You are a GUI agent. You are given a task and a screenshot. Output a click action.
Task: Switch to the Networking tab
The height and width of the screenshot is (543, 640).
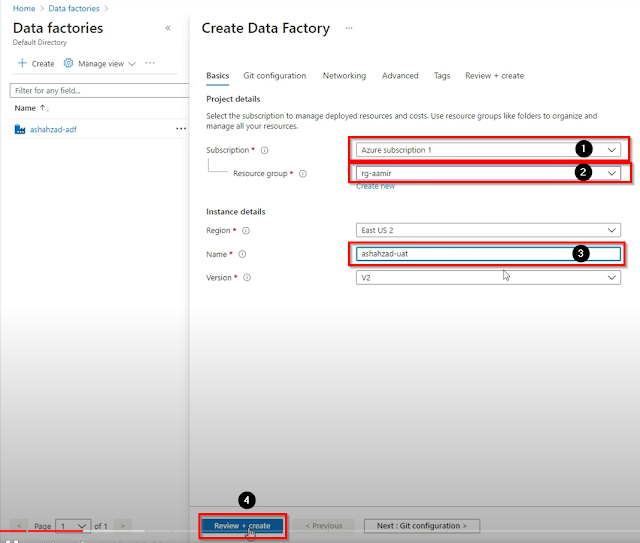[x=344, y=76]
